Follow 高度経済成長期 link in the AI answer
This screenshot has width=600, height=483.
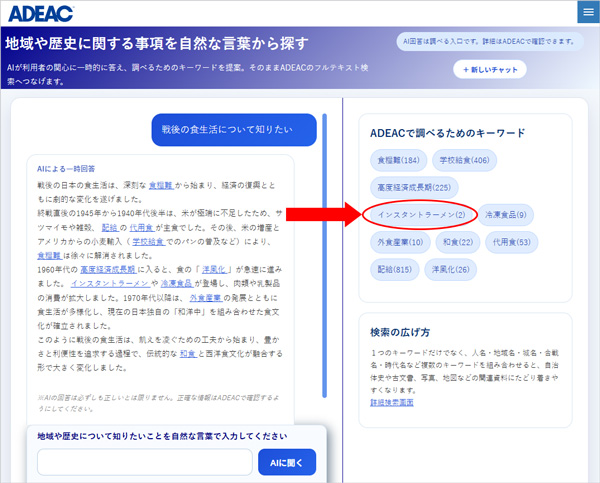(x=108, y=270)
